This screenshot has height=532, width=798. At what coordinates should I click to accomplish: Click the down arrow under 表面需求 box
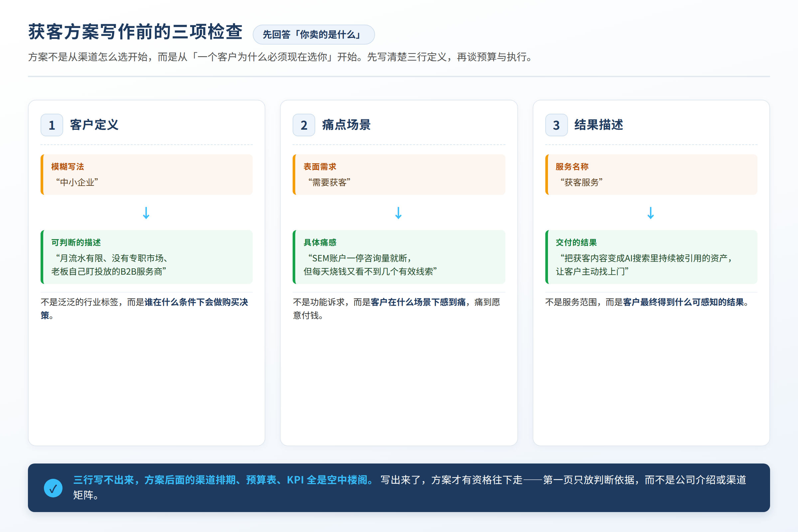[399, 213]
